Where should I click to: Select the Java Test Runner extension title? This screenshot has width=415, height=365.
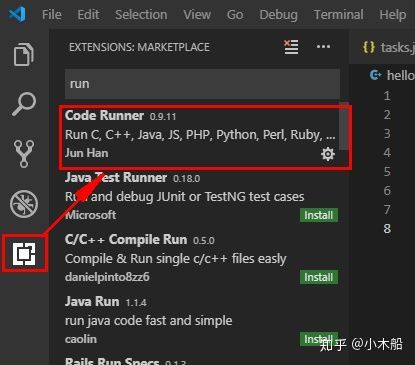coord(116,177)
